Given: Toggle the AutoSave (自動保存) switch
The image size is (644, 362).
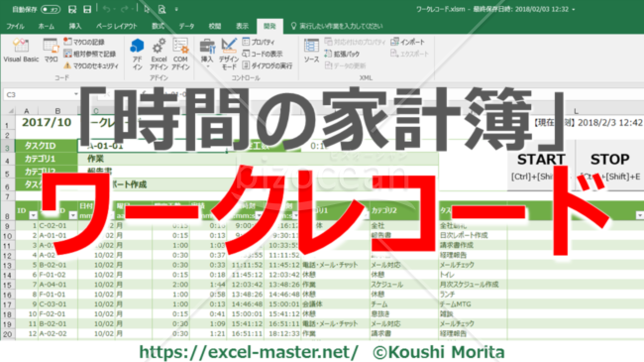Looking at the screenshot, I should (51, 9).
